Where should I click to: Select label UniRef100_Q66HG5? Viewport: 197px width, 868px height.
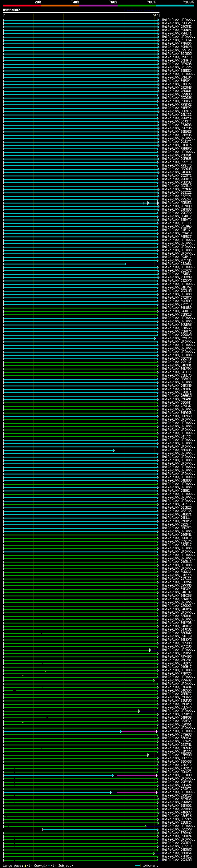pos(176,396)
